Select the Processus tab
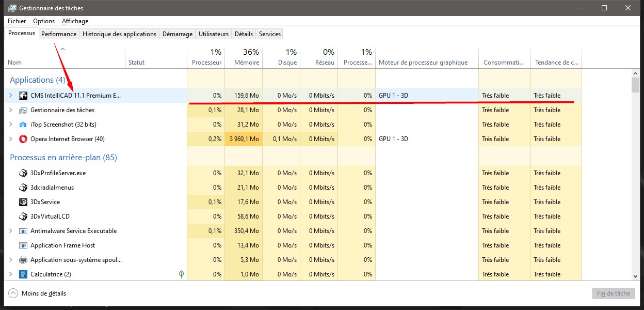 [x=22, y=33]
